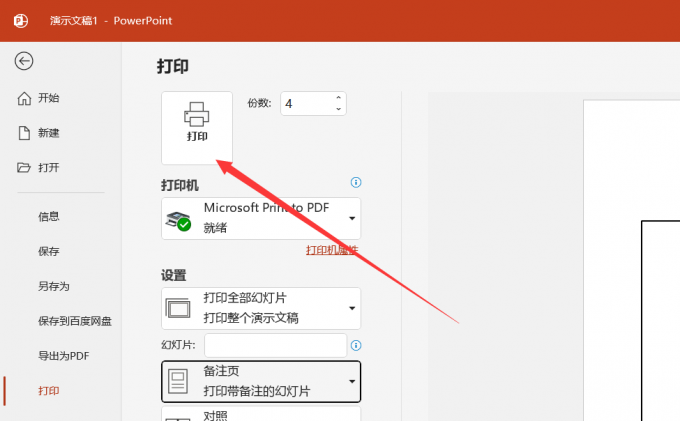Click the back arrow circle icon
680x421 pixels.
24,61
